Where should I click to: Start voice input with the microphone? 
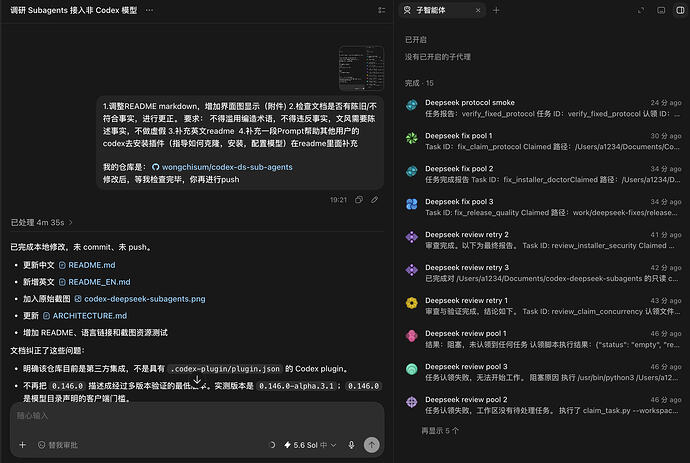pos(351,445)
